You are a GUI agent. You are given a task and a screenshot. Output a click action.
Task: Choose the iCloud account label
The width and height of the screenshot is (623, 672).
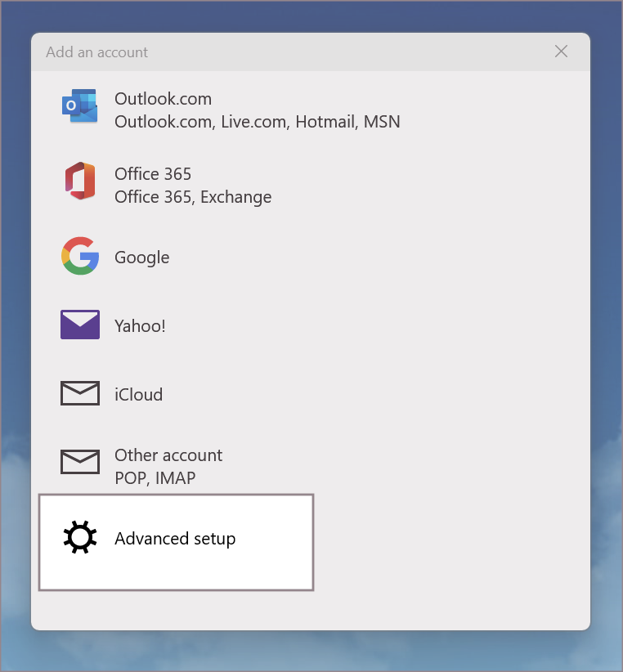138,395
